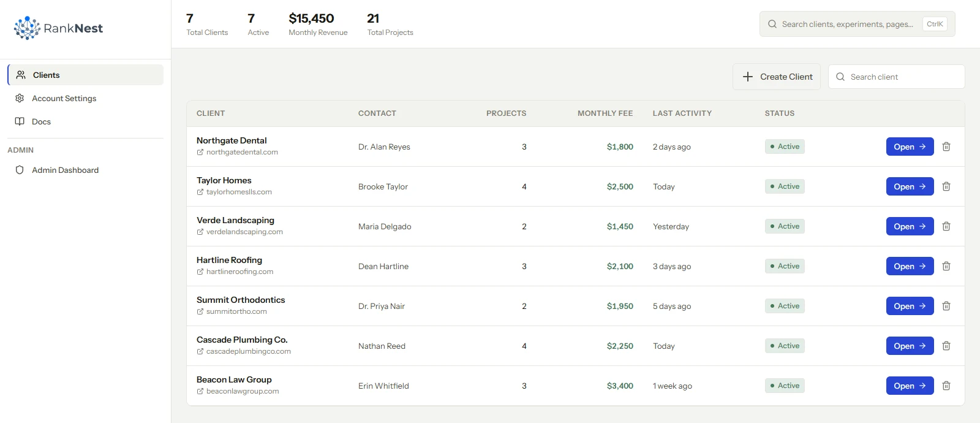This screenshot has width=980, height=423.
Task: Click the Active status badge for Beacon Law Group
Action: coord(785,386)
